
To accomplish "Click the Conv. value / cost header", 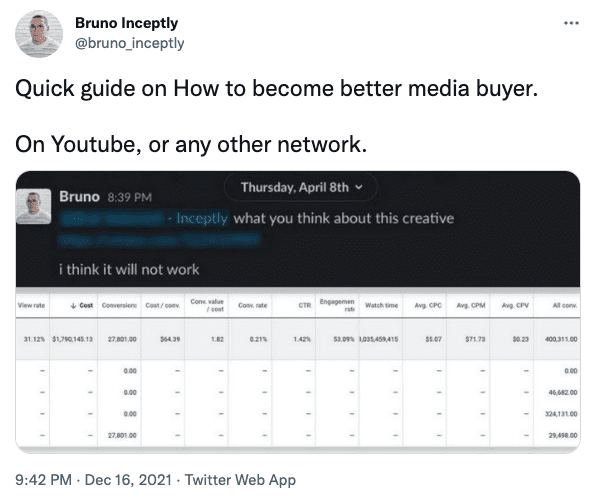I will [x=207, y=305].
